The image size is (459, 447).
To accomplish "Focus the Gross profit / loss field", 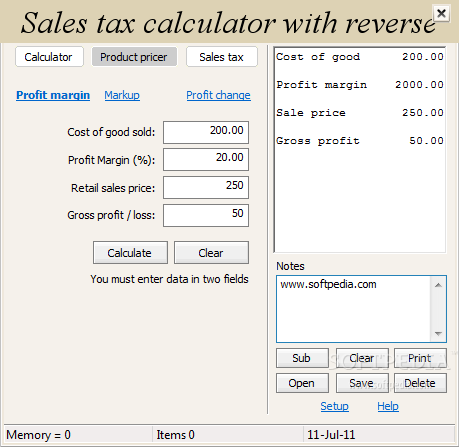I will (x=206, y=215).
